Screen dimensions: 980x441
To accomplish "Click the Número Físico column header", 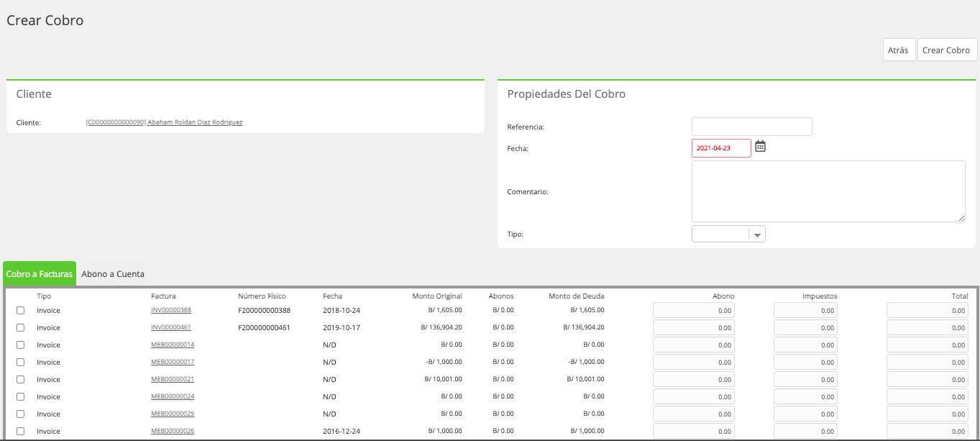I will tap(262, 296).
